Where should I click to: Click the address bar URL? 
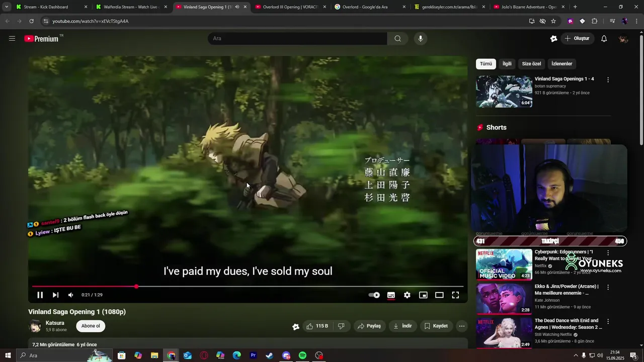point(91,21)
